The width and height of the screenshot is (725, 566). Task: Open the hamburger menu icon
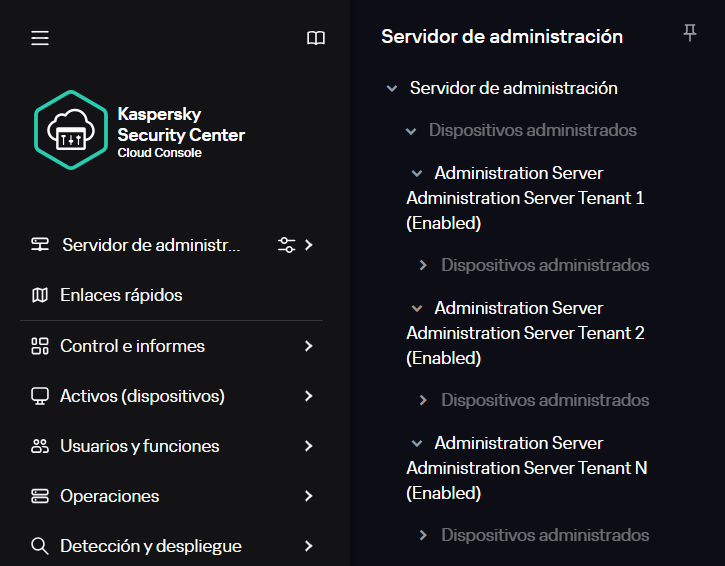coord(40,38)
